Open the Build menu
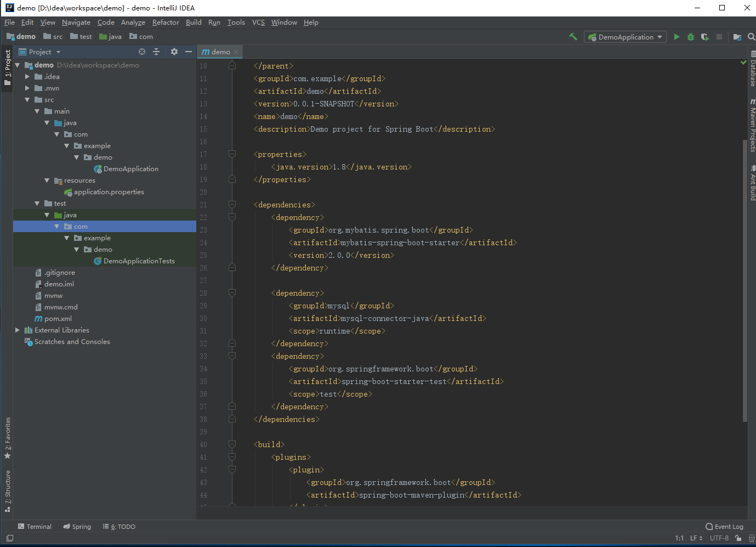The height and width of the screenshot is (547, 756). pyautogui.click(x=194, y=22)
